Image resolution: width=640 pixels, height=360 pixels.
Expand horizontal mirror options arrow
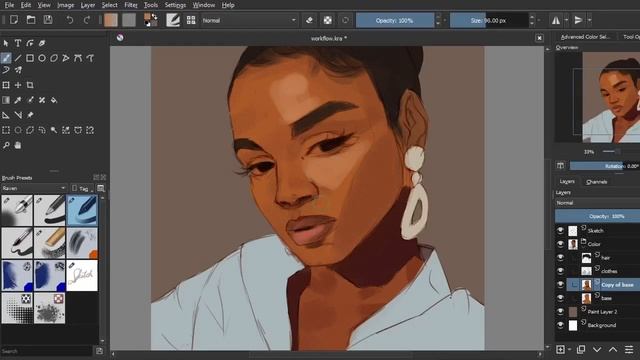tap(566, 20)
